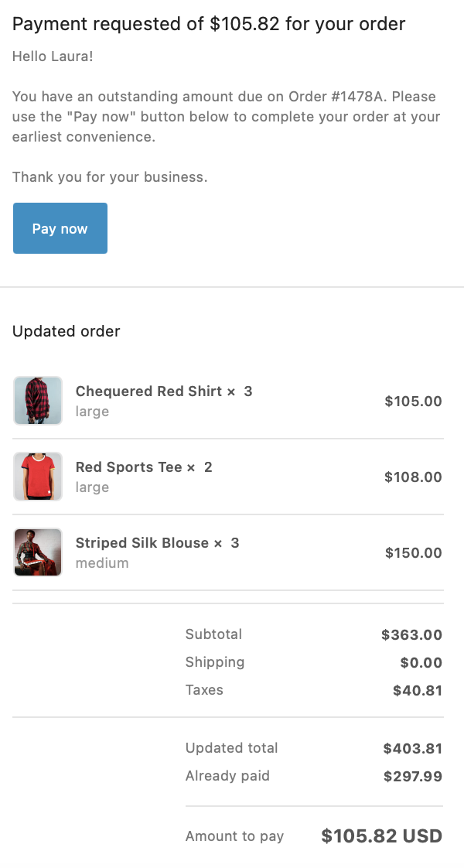Click the Subtotal amount $363.00
Screen dimensions: 464x868
click(412, 635)
